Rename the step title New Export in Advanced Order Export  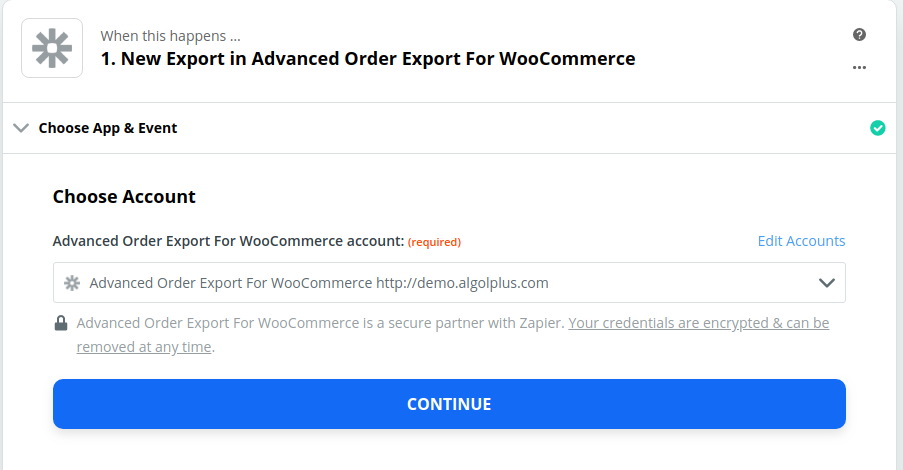[x=368, y=59]
